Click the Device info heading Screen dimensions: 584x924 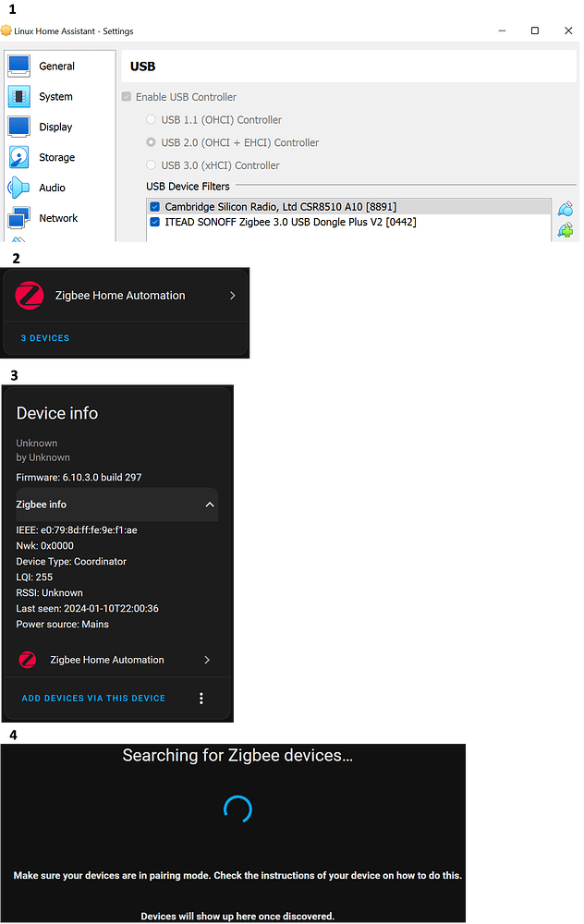coord(57,413)
